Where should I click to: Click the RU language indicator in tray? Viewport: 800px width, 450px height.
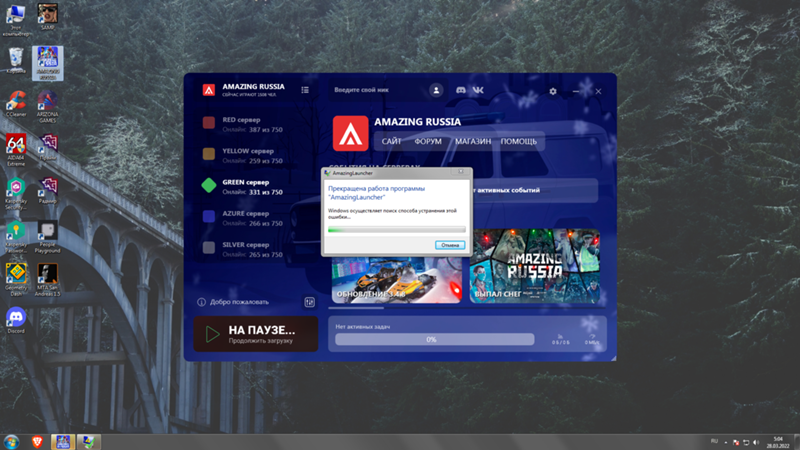pyautogui.click(x=714, y=441)
